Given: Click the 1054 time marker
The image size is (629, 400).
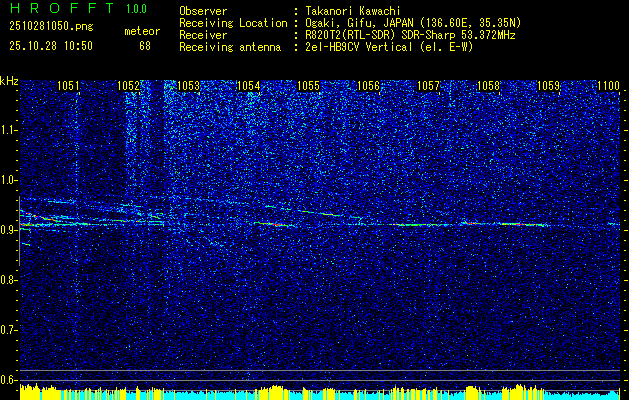Looking at the screenshot, I should (248, 85).
